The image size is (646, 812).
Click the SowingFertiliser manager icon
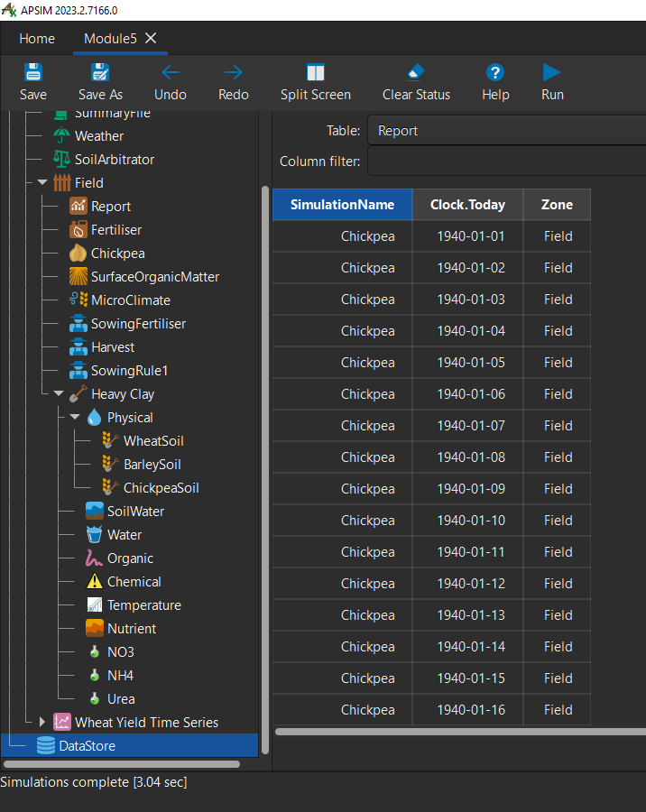tap(78, 324)
